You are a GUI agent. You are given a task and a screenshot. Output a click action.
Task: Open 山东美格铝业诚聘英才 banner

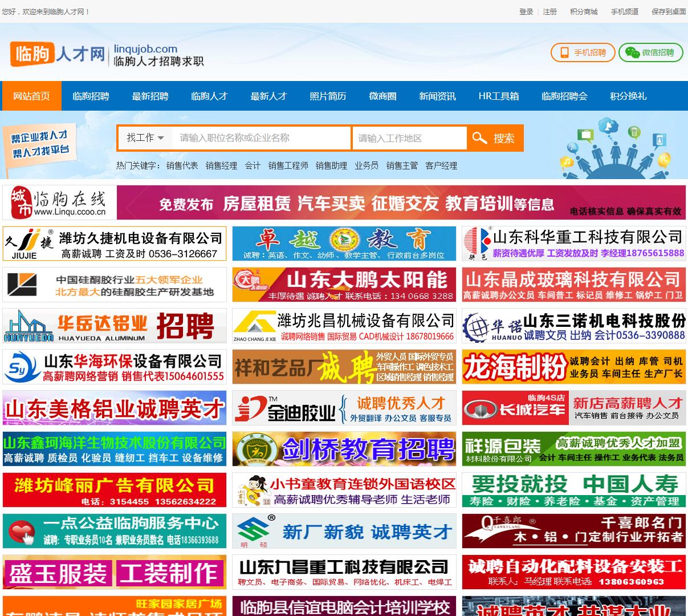click(x=115, y=408)
